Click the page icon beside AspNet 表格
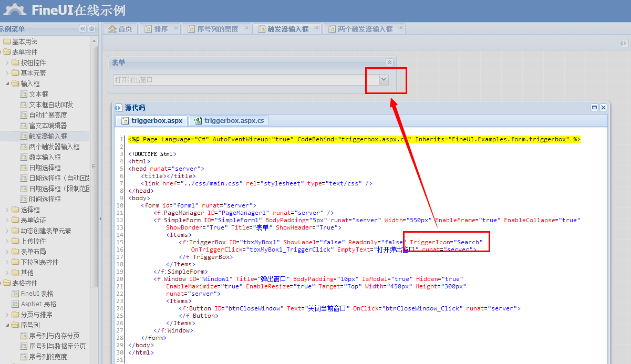Screen dimensions: 631x364 click(15, 304)
